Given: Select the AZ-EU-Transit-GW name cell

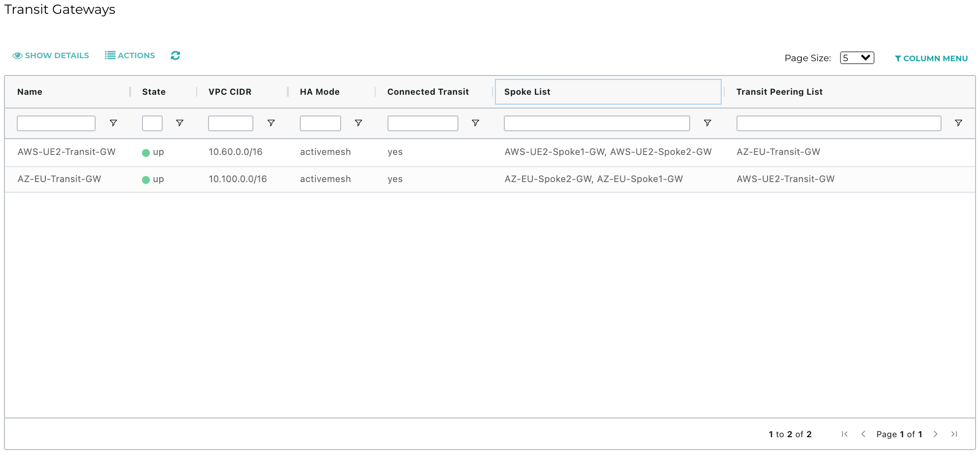Looking at the screenshot, I should pyautogui.click(x=59, y=179).
